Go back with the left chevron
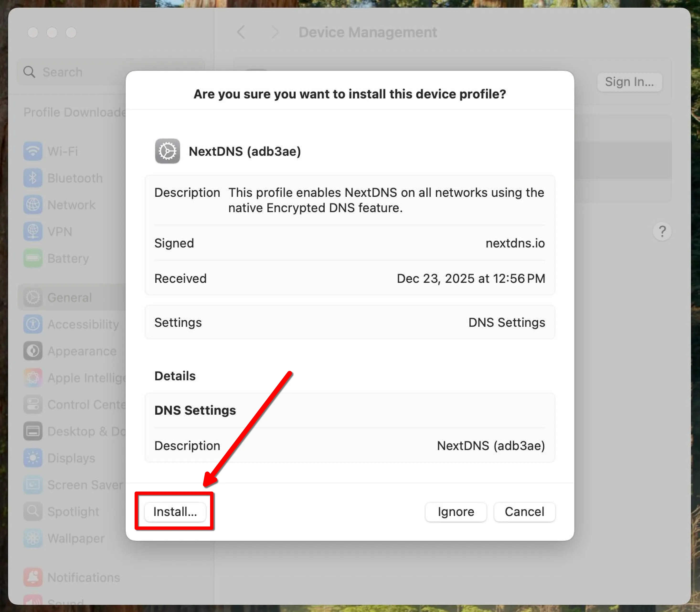The image size is (700, 612). [x=241, y=32]
